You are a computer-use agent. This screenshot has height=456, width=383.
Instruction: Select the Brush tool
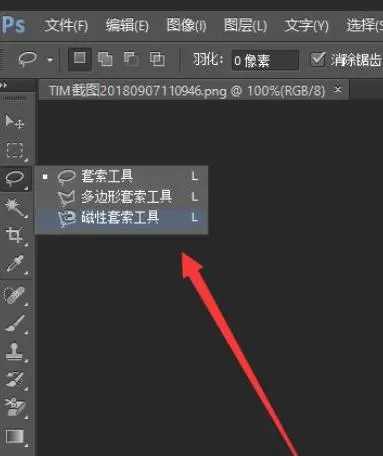pyautogui.click(x=15, y=323)
